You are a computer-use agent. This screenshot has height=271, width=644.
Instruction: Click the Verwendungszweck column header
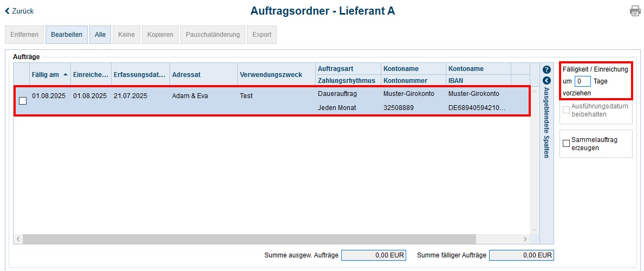pyautogui.click(x=271, y=75)
